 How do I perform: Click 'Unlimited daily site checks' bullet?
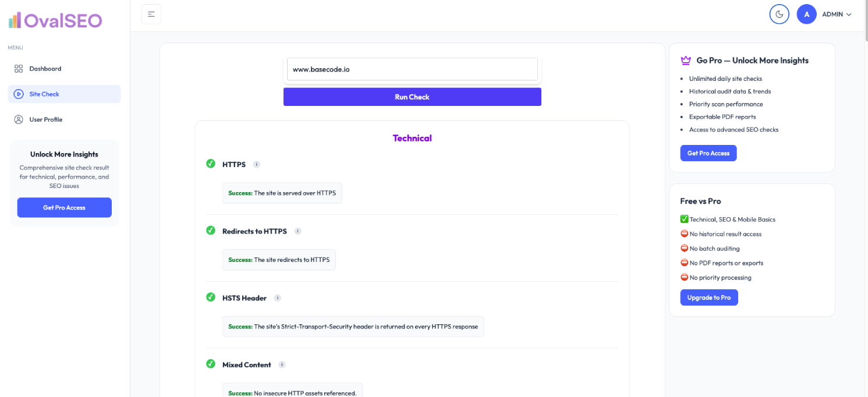(x=725, y=79)
